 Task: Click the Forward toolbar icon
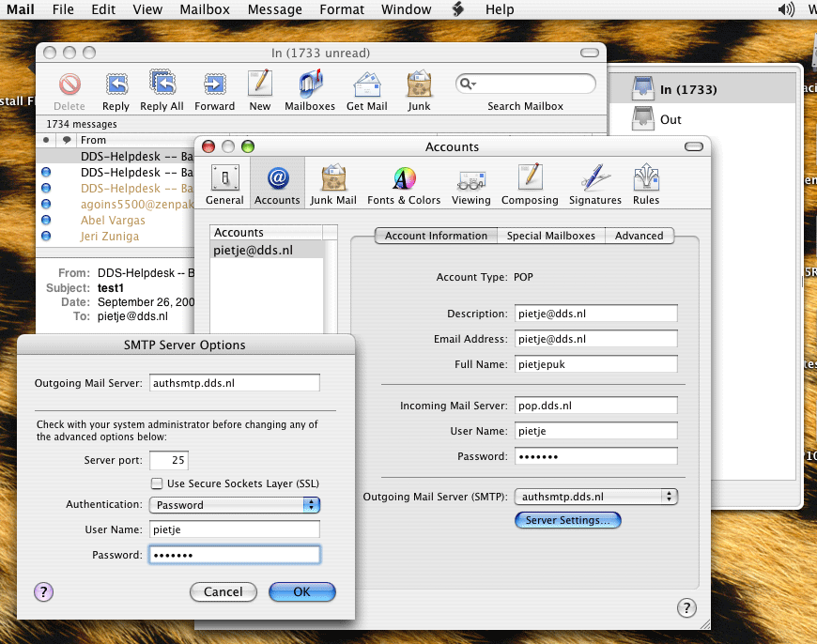tap(214, 84)
